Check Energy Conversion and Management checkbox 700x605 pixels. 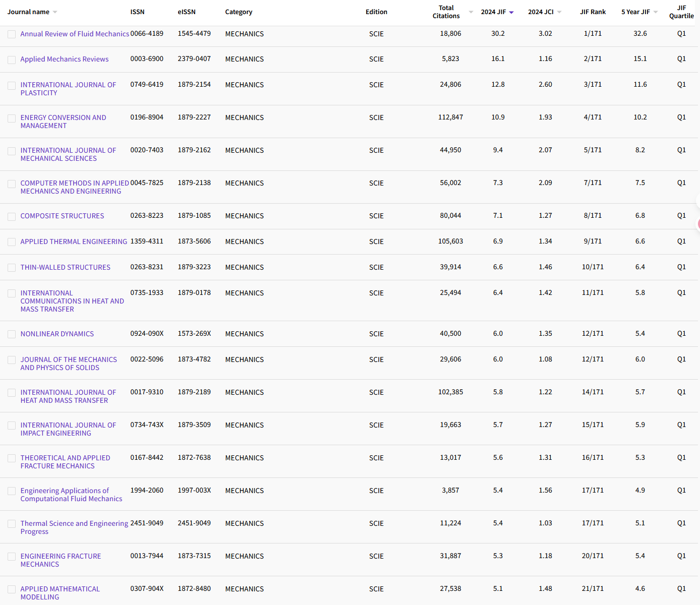pos(12,118)
